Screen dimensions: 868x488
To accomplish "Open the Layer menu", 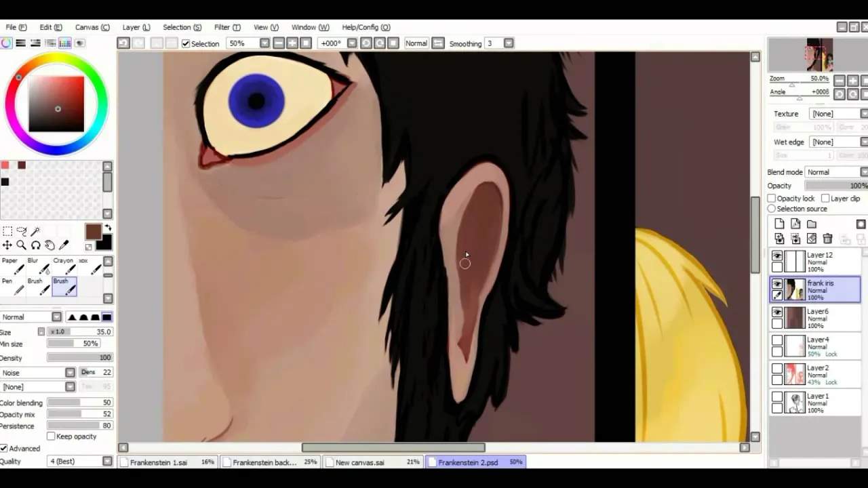I will (136, 27).
